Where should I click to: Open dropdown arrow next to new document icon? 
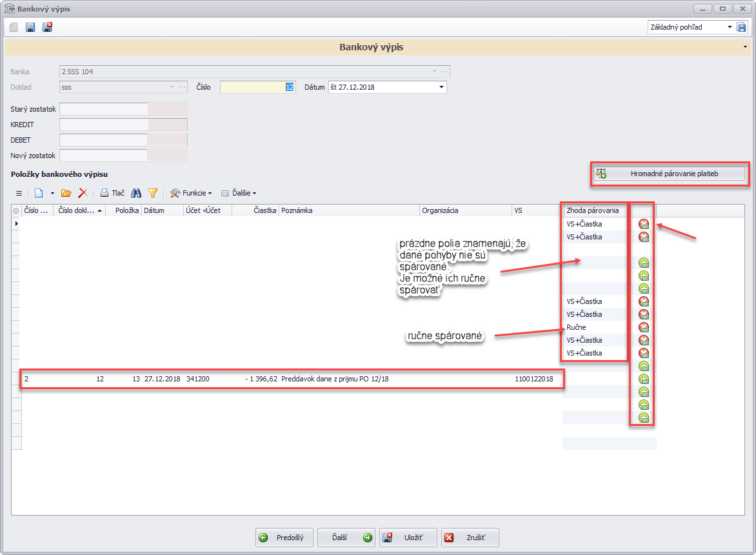click(x=52, y=193)
